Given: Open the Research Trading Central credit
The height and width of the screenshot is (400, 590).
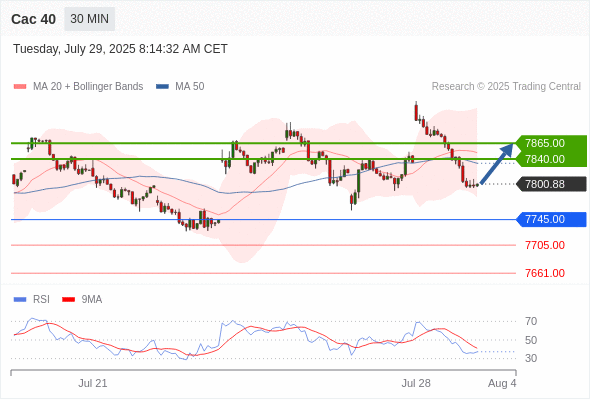Looking at the screenshot, I should [x=506, y=87].
